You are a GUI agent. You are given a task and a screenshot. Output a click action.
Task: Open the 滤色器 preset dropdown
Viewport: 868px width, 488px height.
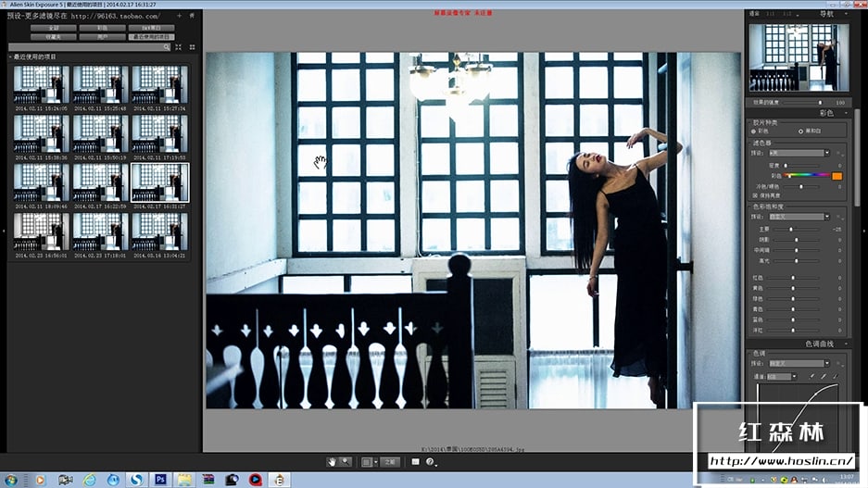799,153
